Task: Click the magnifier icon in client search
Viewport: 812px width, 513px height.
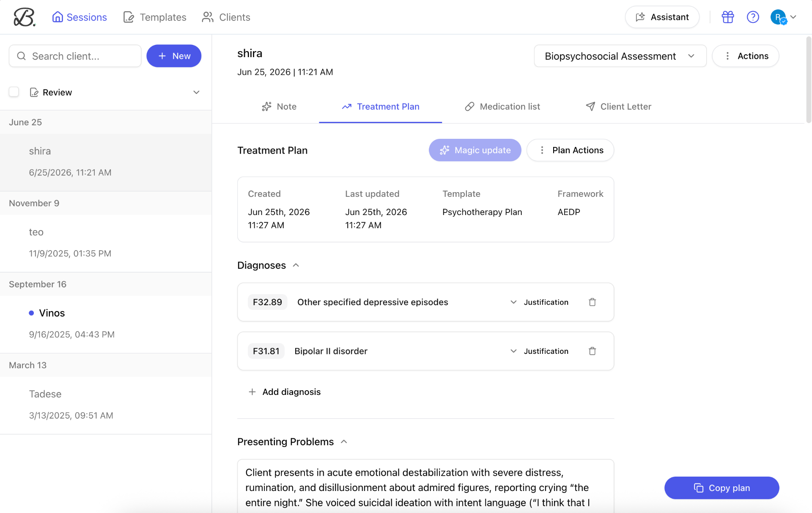Action: (22, 56)
